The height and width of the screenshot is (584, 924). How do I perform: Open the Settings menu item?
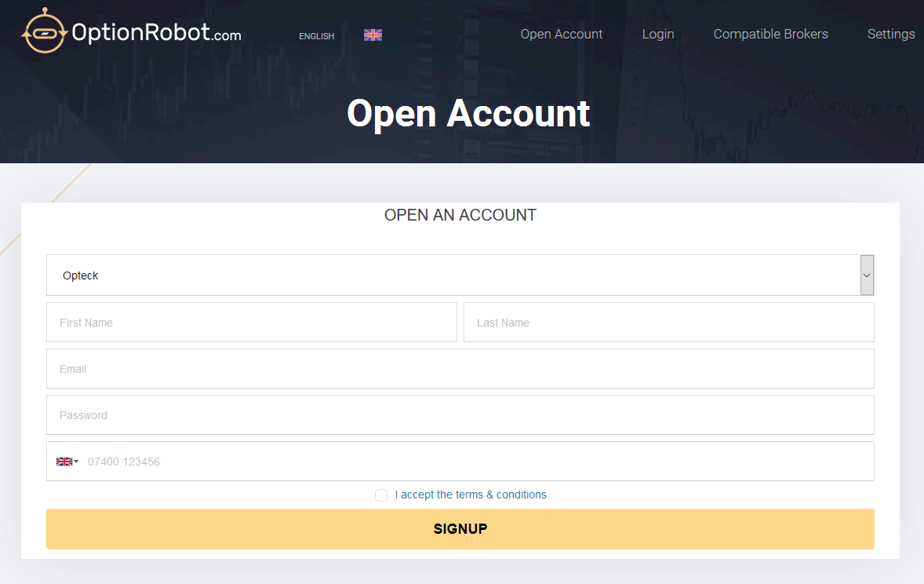(x=890, y=35)
